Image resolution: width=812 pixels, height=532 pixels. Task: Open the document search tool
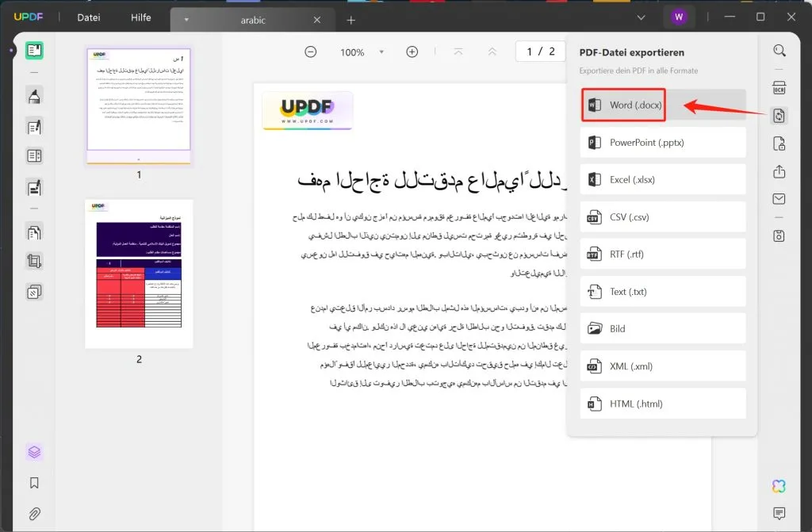click(x=778, y=49)
